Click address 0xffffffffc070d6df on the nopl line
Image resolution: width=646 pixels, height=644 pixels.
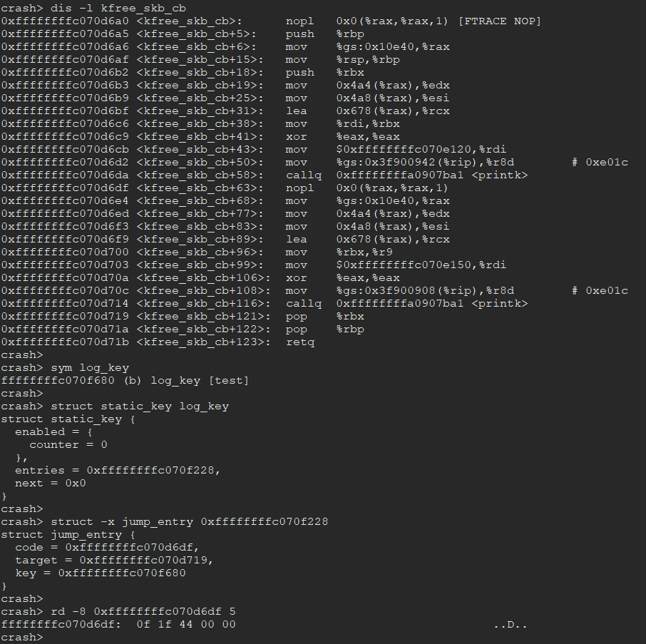pos(65,188)
